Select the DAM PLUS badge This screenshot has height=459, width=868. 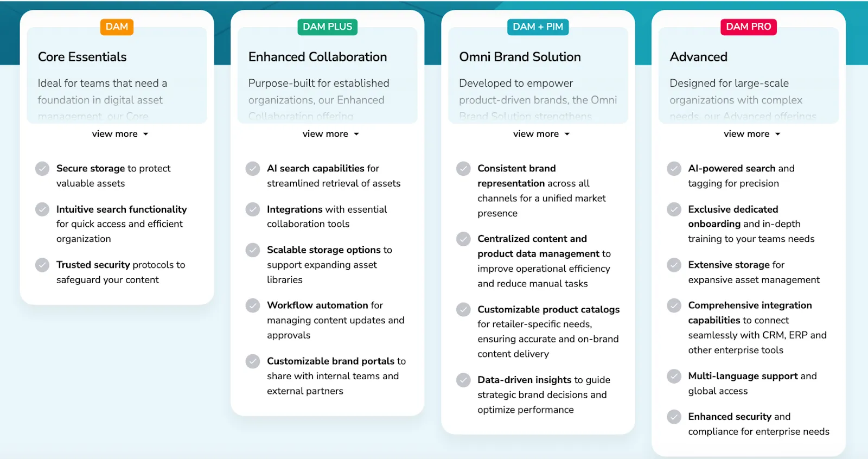pyautogui.click(x=327, y=27)
